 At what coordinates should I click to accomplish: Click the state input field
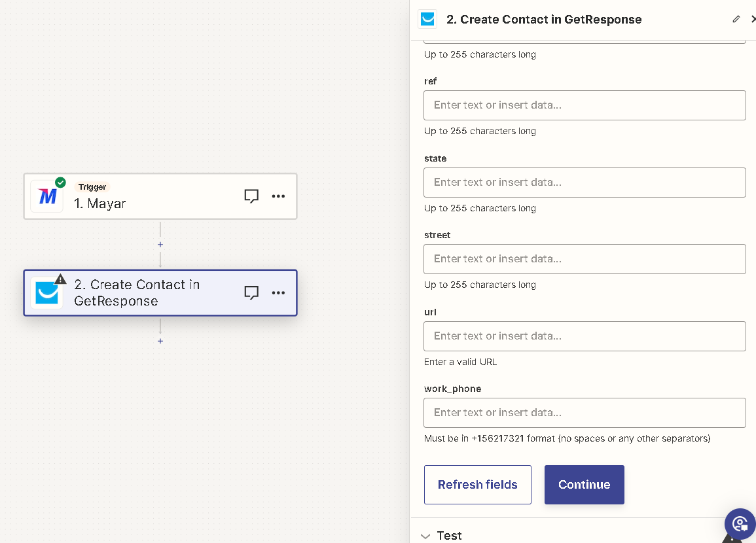point(585,182)
